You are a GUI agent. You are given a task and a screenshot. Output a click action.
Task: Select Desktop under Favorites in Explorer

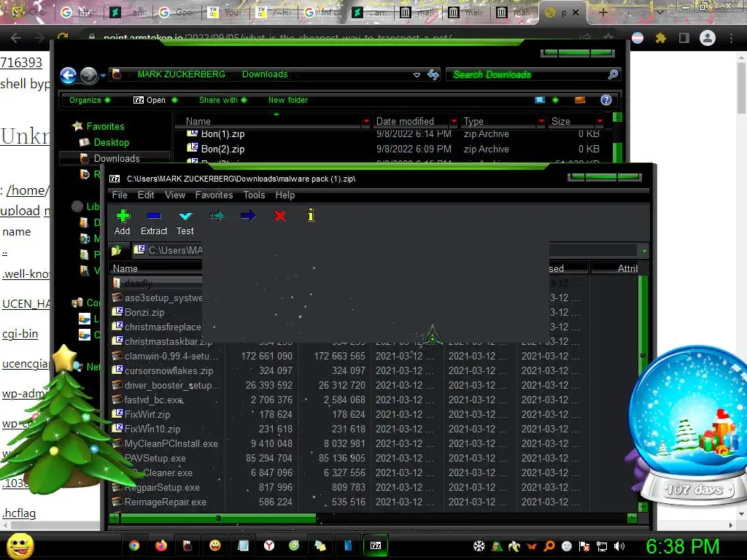111,142
